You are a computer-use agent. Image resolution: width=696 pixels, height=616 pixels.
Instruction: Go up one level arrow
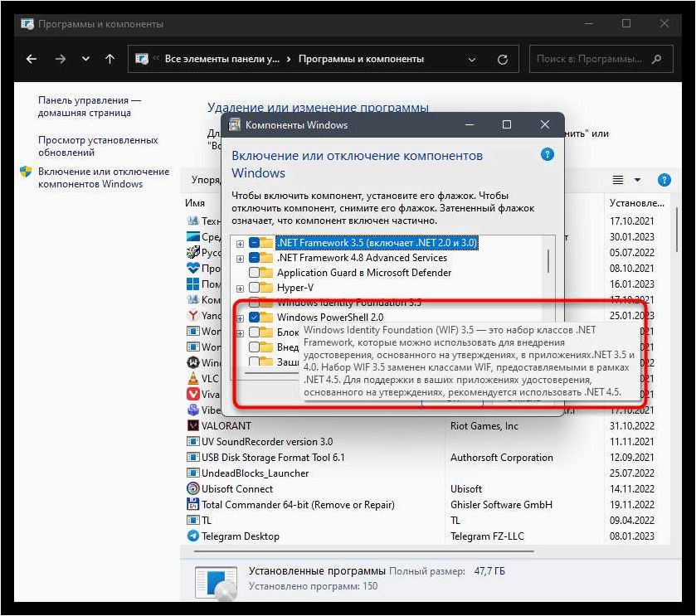pos(110,59)
